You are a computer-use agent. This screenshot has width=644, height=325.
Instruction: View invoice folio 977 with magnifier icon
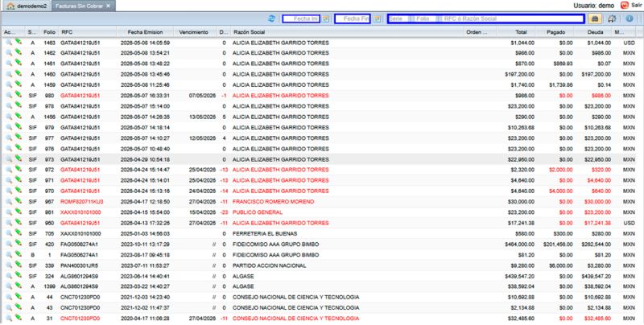(x=9, y=138)
